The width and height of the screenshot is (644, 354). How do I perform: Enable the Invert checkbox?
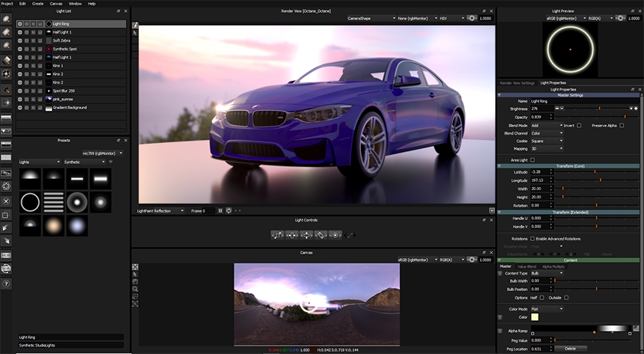(579, 125)
